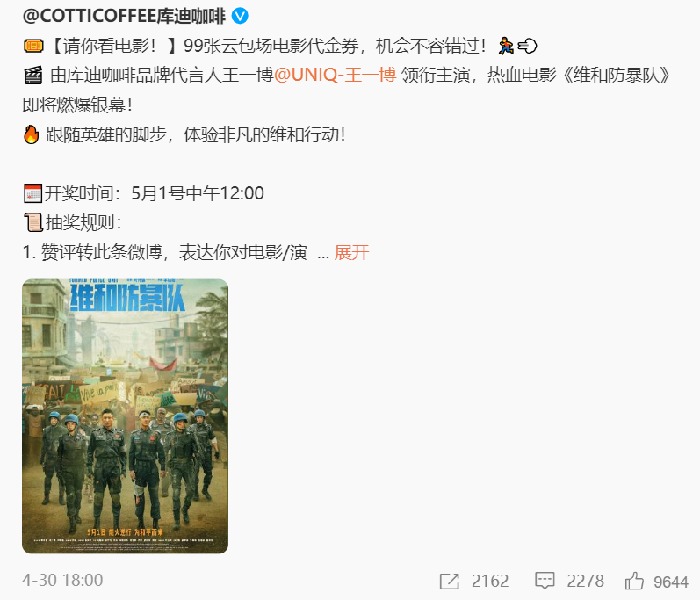Expand the full post with 展开
This screenshot has width=700, height=600.
pos(352,253)
